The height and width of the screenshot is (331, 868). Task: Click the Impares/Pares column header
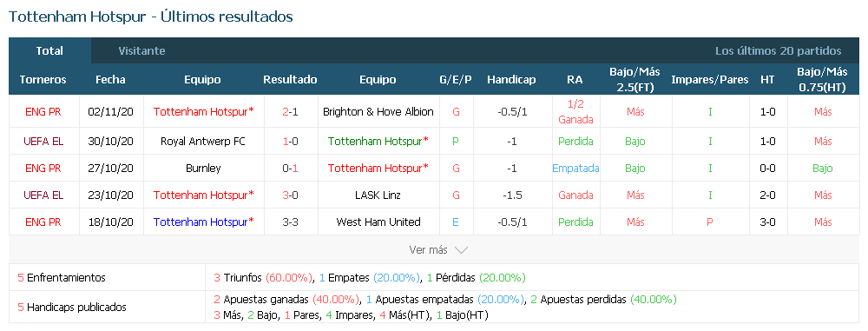click(710, 80)
